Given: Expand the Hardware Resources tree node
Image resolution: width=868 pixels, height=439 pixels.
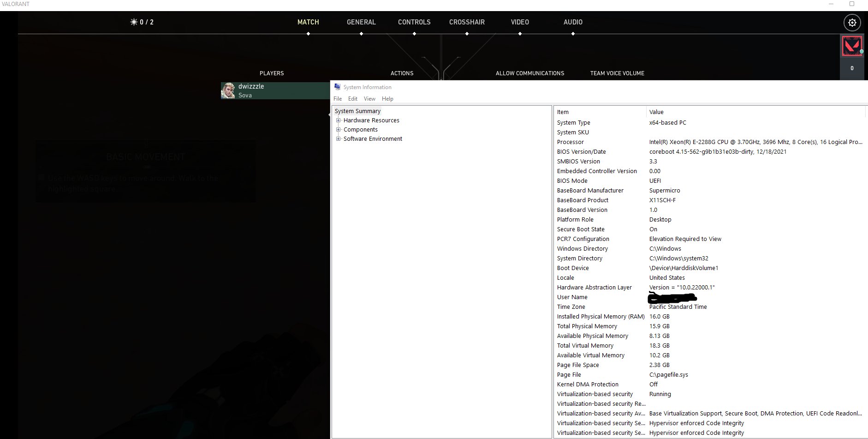Looking at the screenshot, I should [x=339, y=120].
